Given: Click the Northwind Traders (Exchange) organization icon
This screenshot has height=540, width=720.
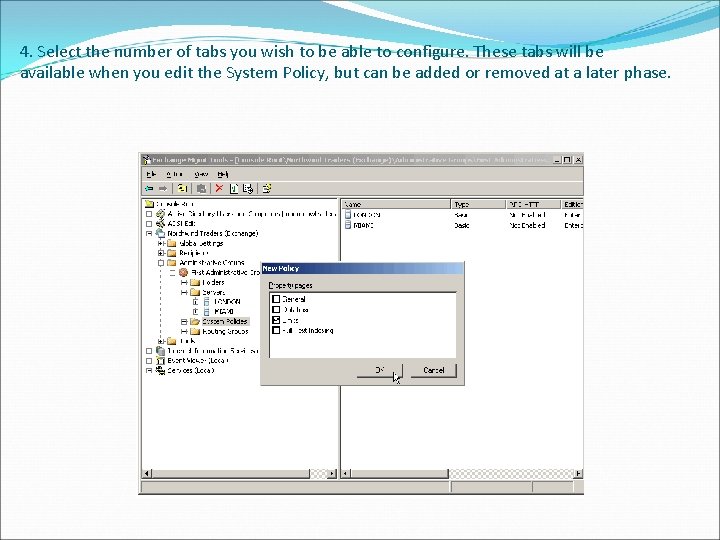Looking at the screenshot, I should pos(160,233).
